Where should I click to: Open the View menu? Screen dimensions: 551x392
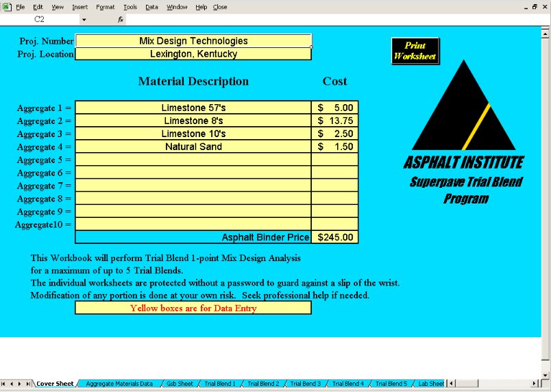coord(58,7)
